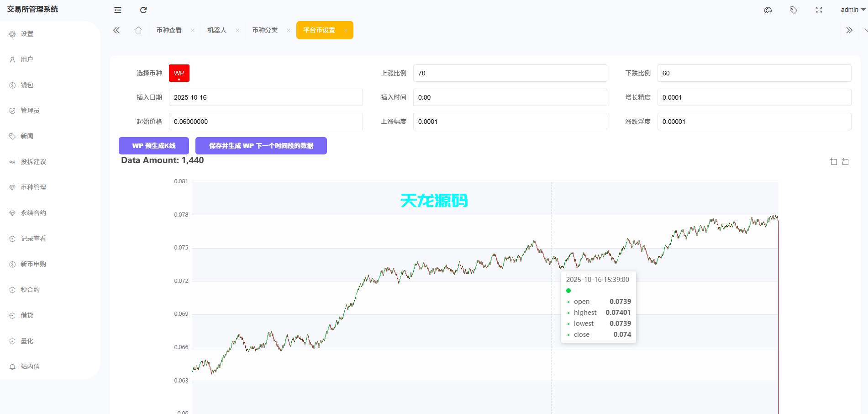Image resolution: width=868 pixels, height=414 pixels.
Task: Click the menu collapse icon beside refresh
Action: [117, 10]
